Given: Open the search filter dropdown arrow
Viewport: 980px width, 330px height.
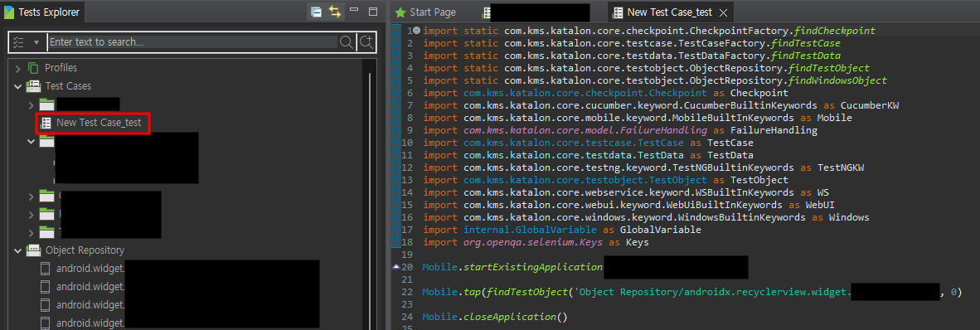Looking at the screenshot, I should coord(36,42).
